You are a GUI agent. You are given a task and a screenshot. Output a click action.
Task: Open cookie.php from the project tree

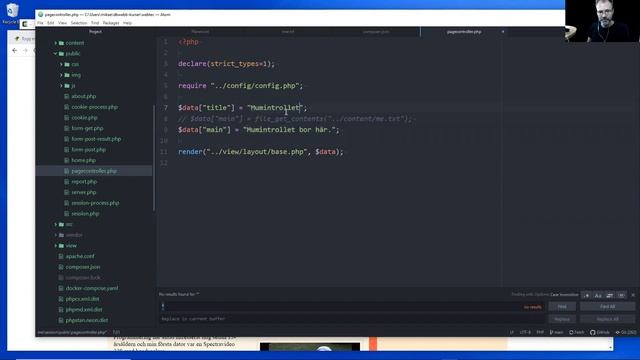(x=84, y=118)
